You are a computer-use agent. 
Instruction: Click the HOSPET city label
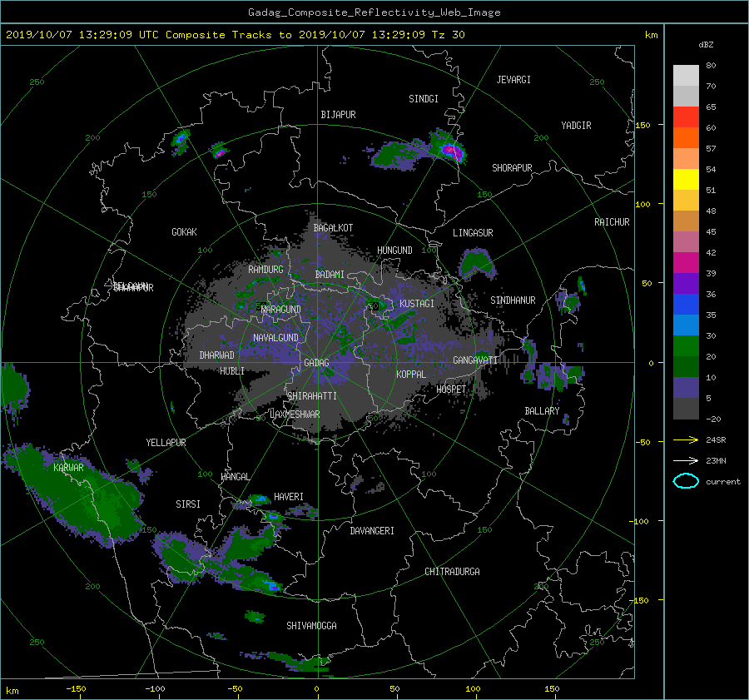point(451,390)
